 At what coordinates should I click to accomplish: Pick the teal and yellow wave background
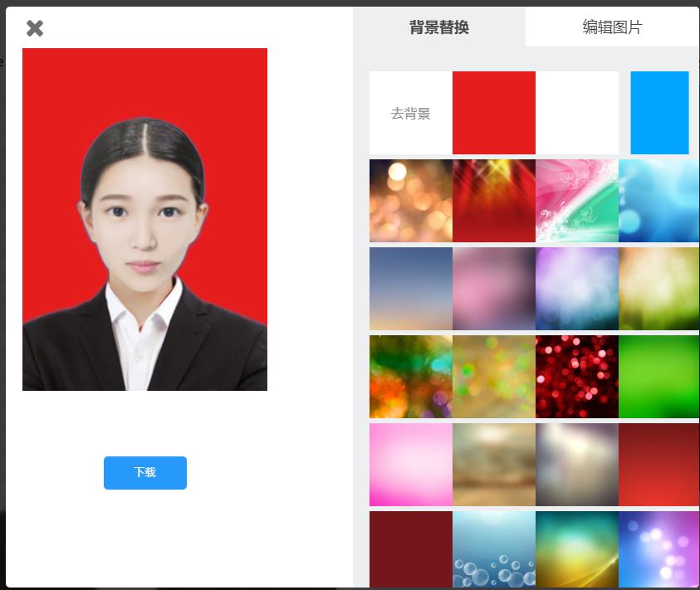577,549
